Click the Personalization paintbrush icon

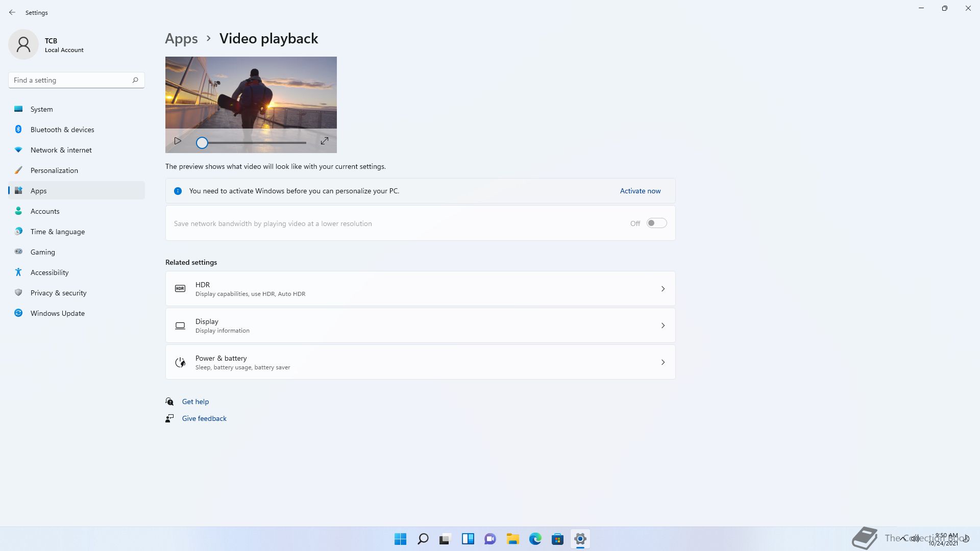click(x=18, y=170)
